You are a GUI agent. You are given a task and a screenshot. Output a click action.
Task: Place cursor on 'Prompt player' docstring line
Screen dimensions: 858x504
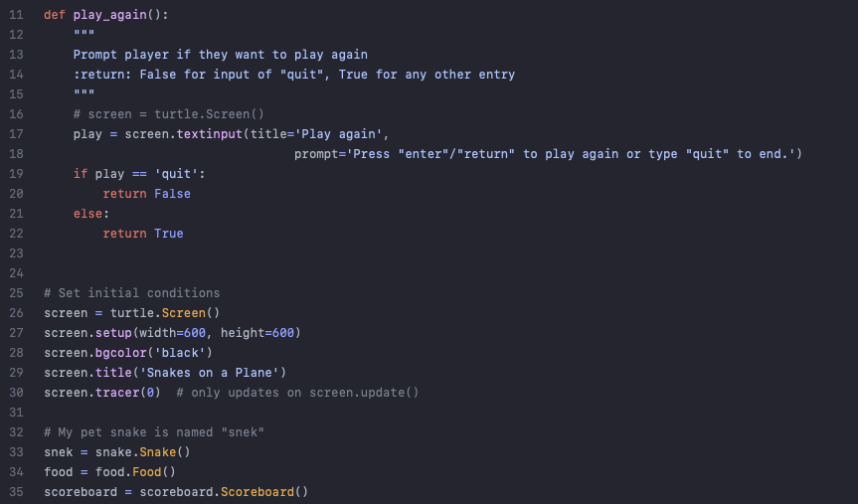coord(221,55)
